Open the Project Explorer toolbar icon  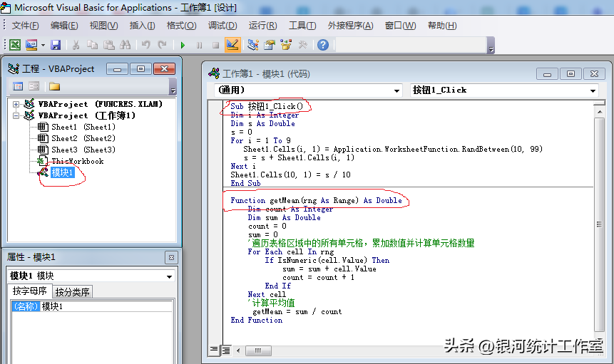253,45
